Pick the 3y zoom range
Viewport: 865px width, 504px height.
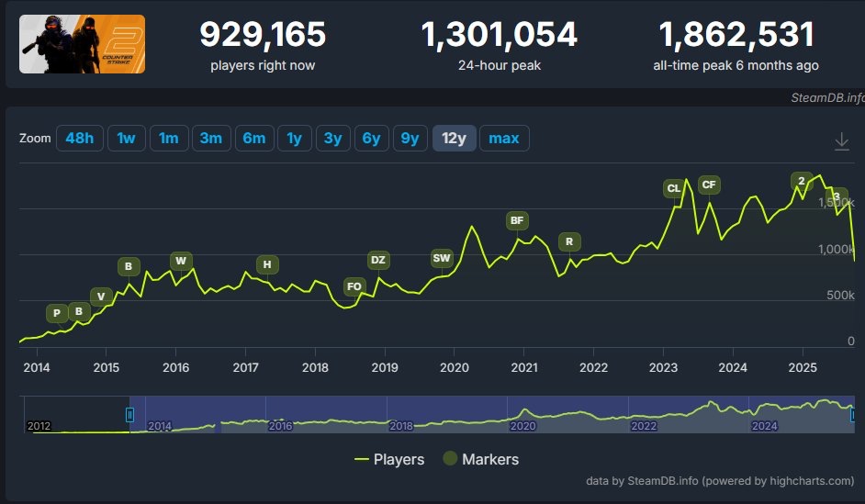(332, 138)
